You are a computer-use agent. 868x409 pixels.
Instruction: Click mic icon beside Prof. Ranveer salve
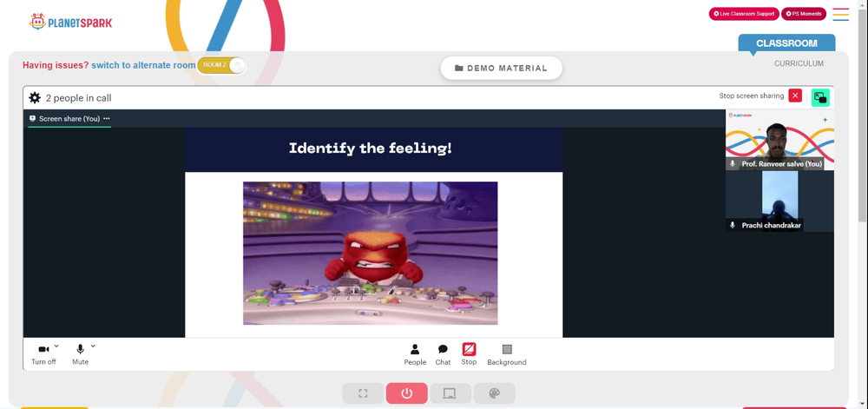coord(733,164)
